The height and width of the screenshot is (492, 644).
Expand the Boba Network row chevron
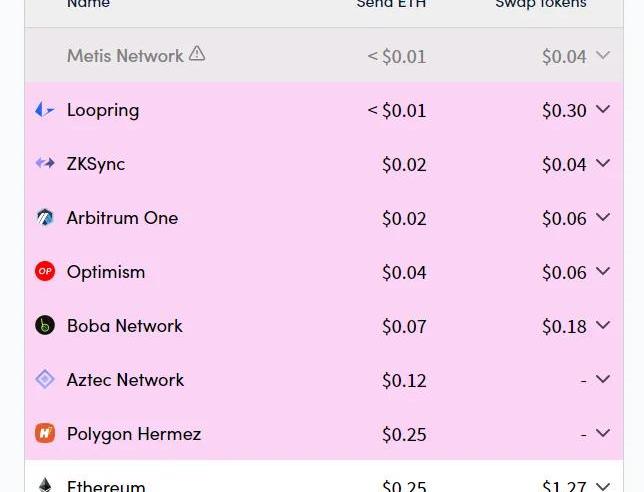click(602, 326)
